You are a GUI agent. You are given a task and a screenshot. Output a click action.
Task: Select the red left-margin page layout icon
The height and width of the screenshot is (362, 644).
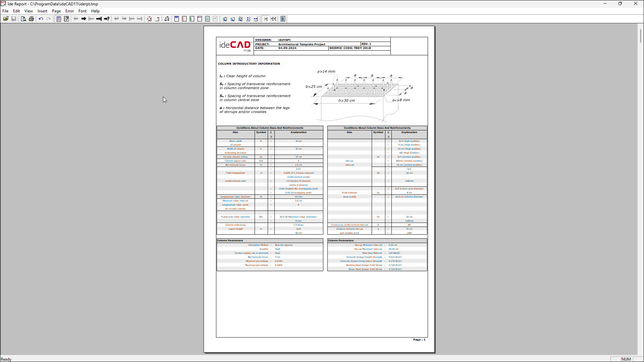184,19
